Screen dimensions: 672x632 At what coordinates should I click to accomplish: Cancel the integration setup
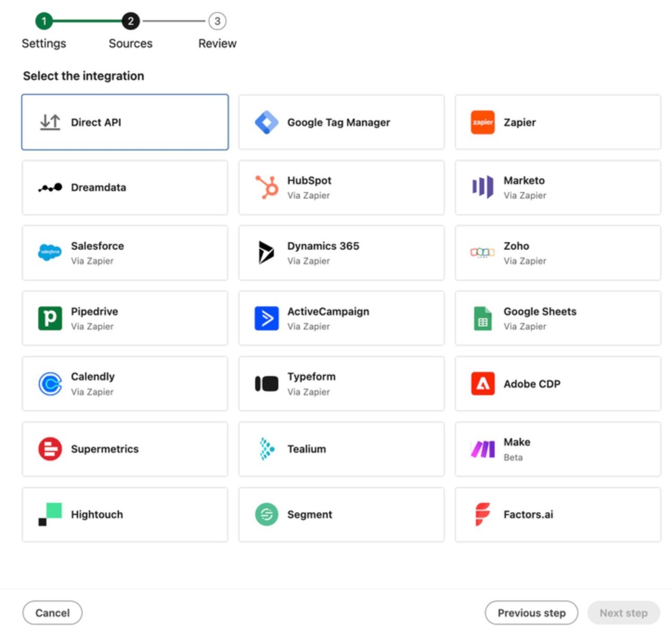tap(53, 613)
